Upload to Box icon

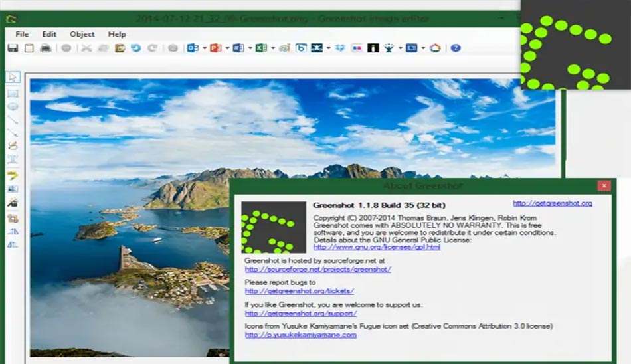301,48
